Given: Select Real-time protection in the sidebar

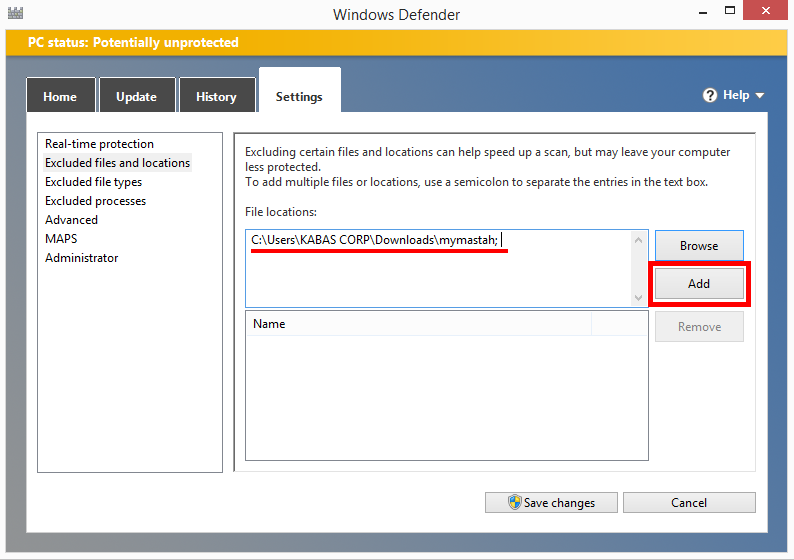Looking at the screenshot, I should (x=99, y=144).
